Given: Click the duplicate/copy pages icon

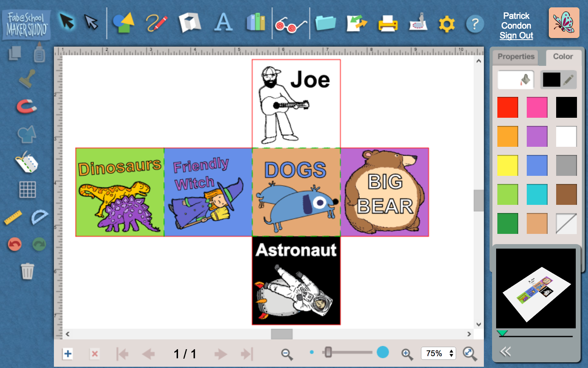Looking at the screenshot, I should point(15,54).
